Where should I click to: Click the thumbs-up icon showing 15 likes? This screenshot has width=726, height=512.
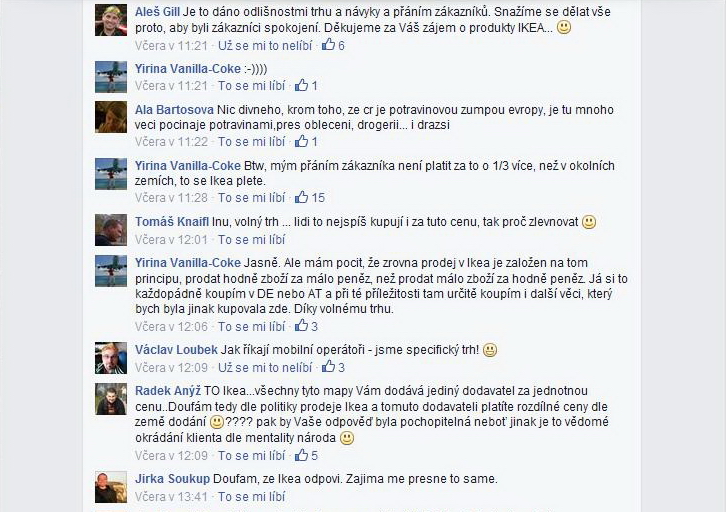click(x=301, y=197)
